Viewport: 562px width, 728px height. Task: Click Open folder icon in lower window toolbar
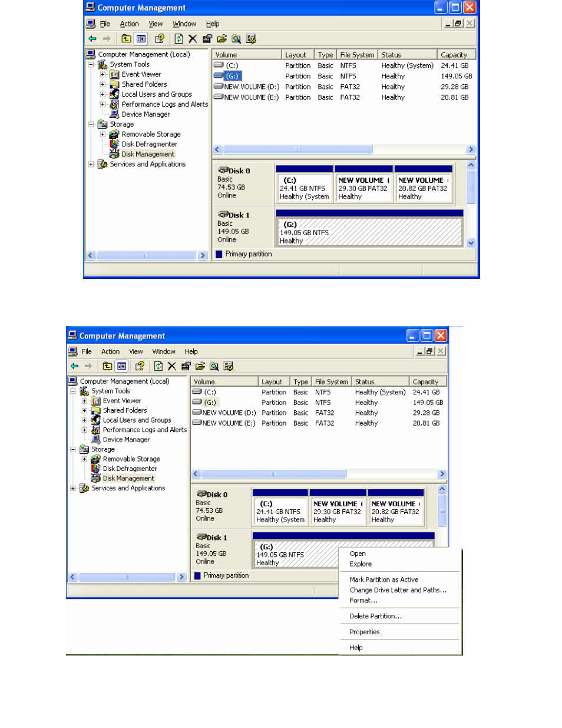click(x=200, y=366)
